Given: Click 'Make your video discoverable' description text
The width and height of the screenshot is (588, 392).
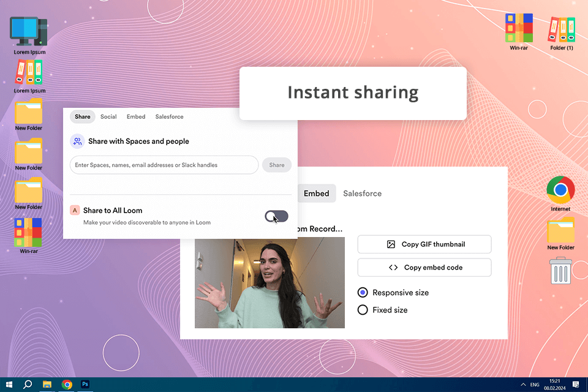Looking at the screenshot, I should pos(147,222).
